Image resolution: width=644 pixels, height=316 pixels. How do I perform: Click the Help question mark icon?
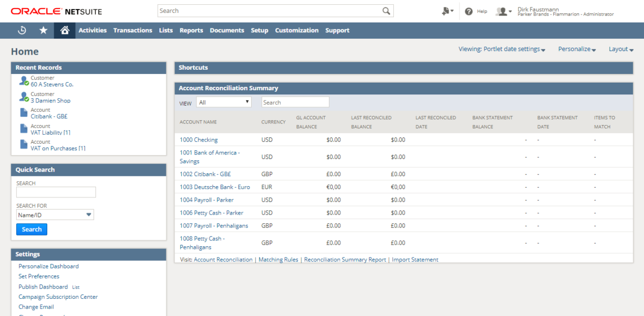tap(469, 11)
